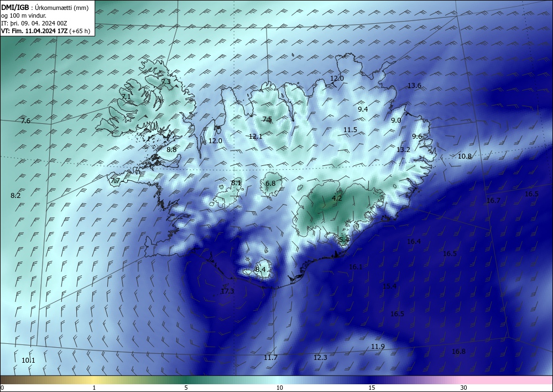Click the valid time 'VT: Fim. 11.04.2024 17Z'
This screenshot has width=553, height=392.
[35, 31]
